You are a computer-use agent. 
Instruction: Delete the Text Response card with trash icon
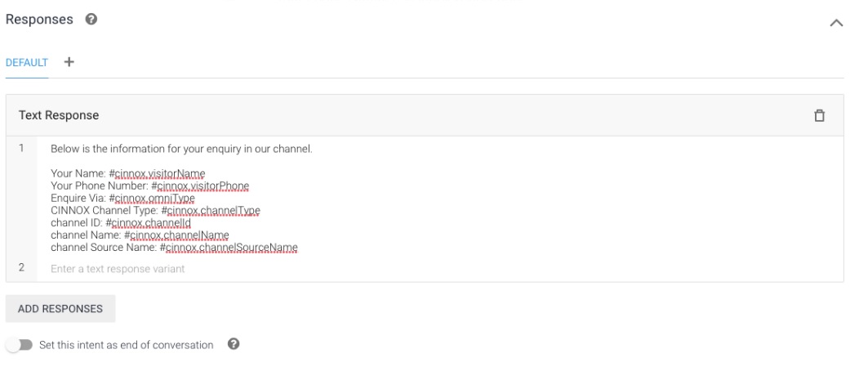(819, 115)
